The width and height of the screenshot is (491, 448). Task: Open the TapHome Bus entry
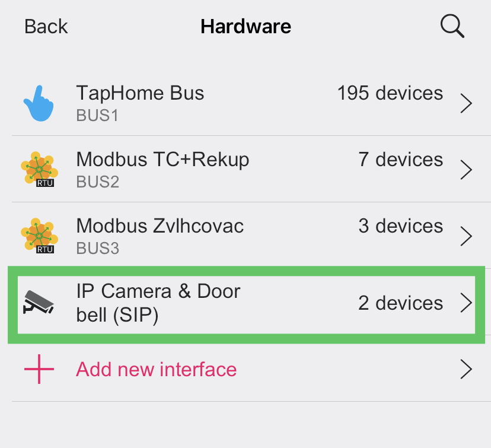[140, 93]
